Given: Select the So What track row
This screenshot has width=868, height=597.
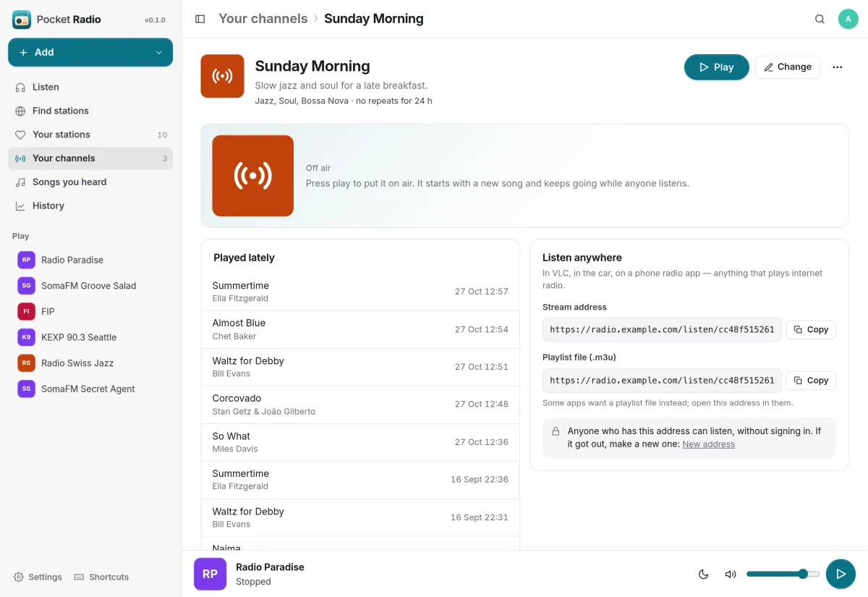Looking at the screenshot, I should point(360,442).
